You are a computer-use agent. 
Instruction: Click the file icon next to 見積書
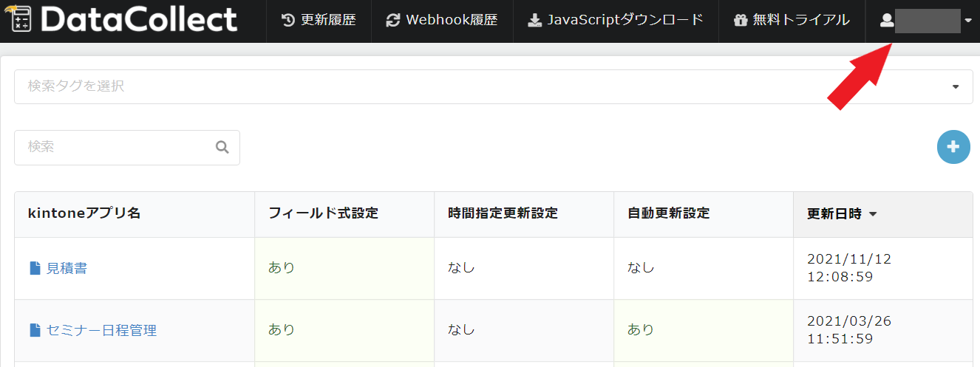tap(35, 268)
